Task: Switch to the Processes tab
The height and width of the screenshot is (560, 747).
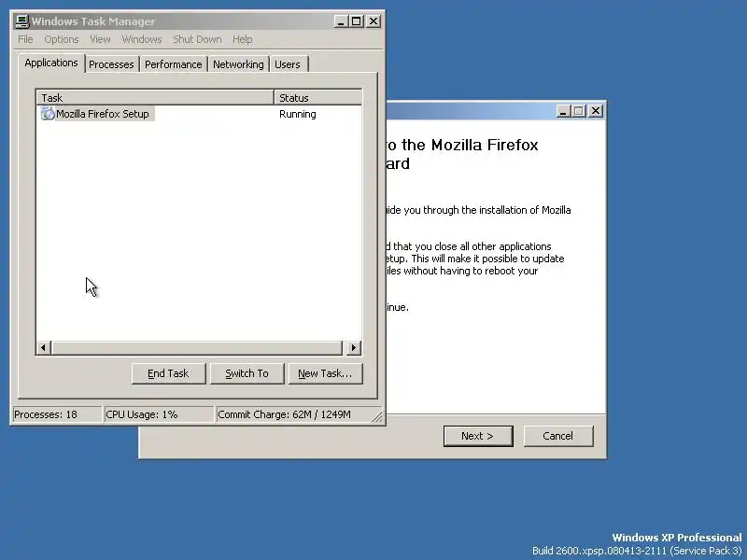Action: pos(111,64)
